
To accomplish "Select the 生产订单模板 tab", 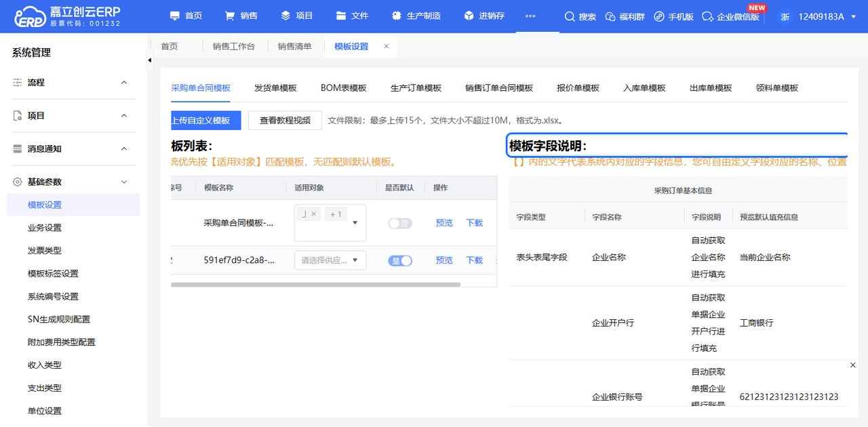I will click(416, 88).
